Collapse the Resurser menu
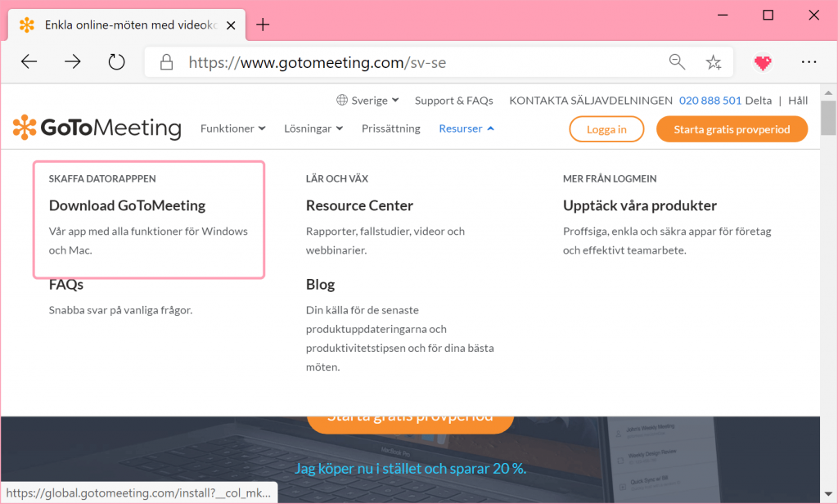 pyautogui.click(x=466, y=128)
